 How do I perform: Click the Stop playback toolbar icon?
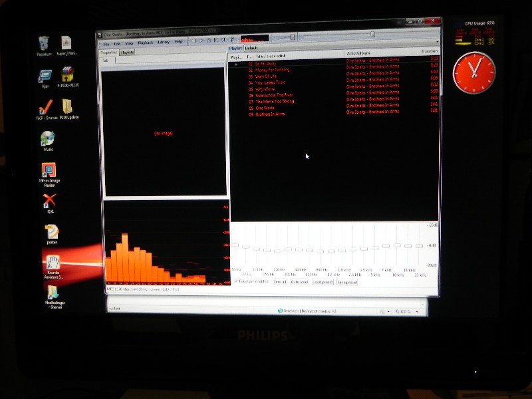(x=194, y=41)
